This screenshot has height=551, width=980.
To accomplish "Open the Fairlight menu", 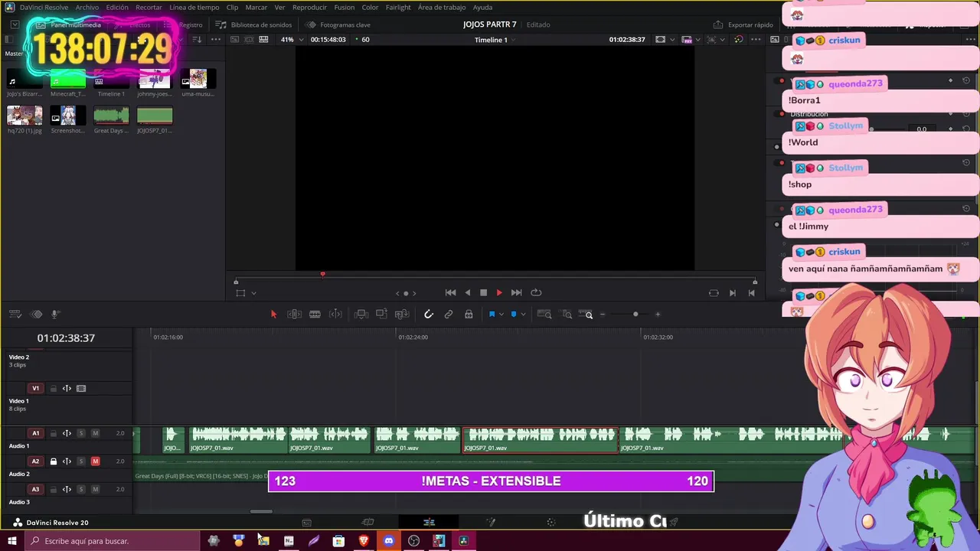I will pyautogui.click(x=398, y=7).
